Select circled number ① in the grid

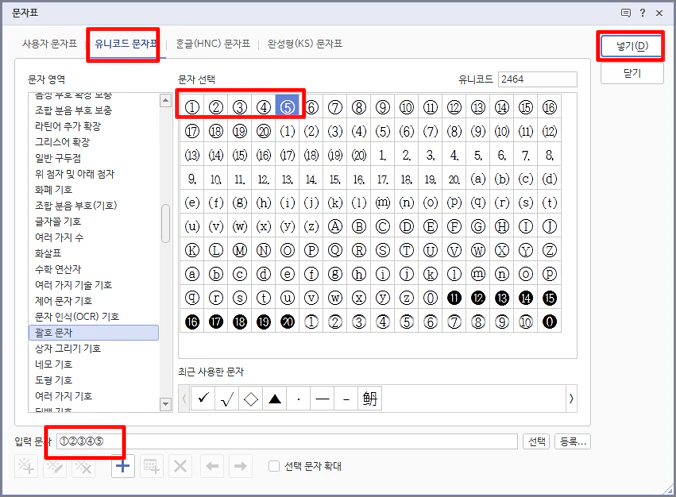(x=192, y=107)
